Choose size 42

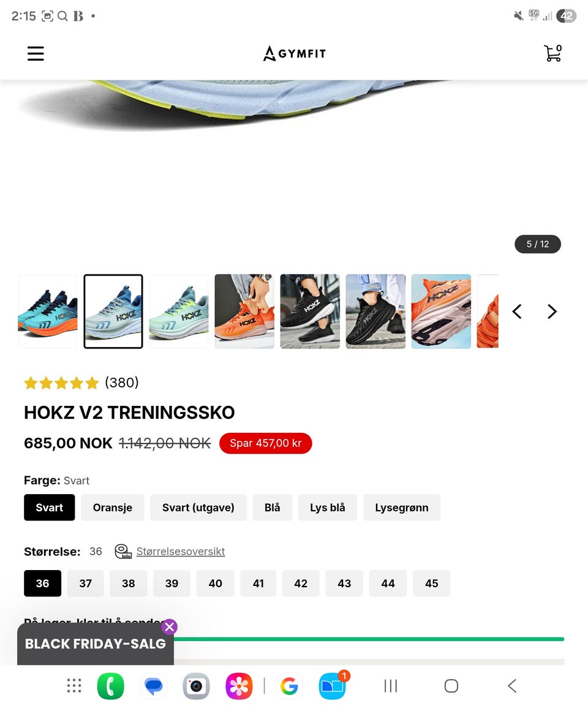point(301,584)
